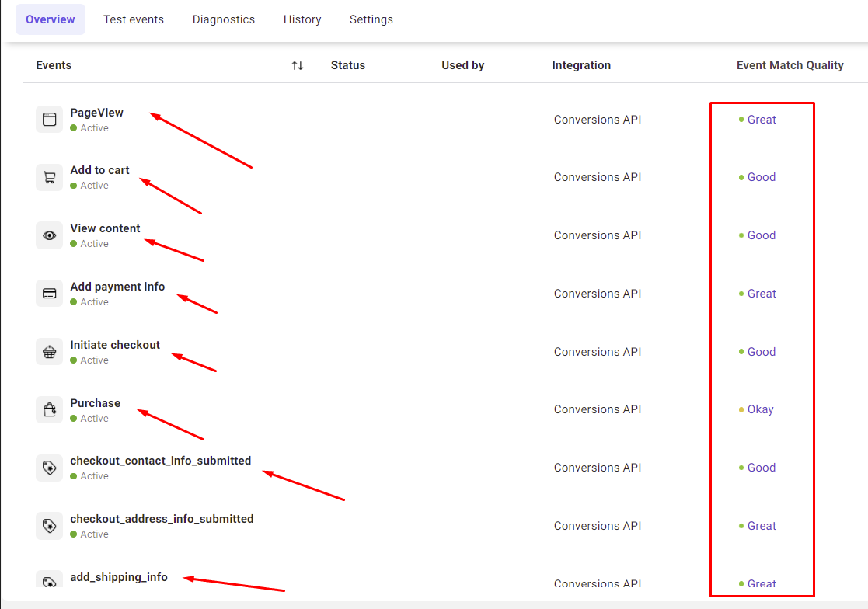Select the View content event name
Screen dimensions: 868x609
105,228
